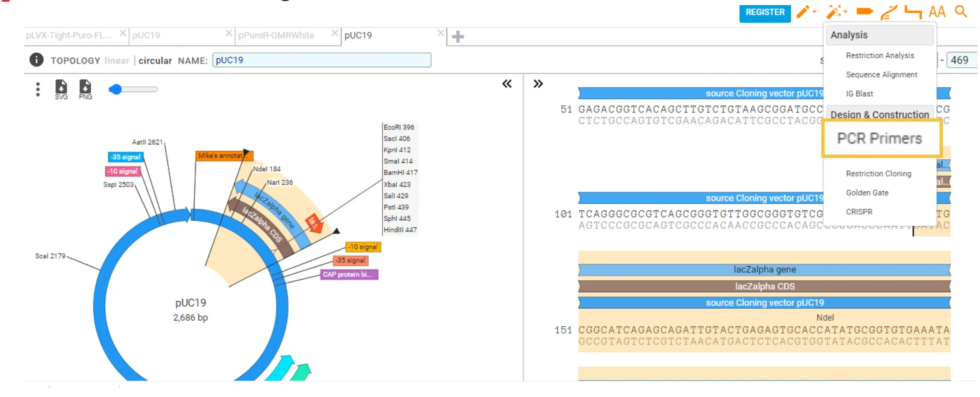980x397 pixels.
Task: Click the SmaI 414 restriction site
Action: pos(398,161)
